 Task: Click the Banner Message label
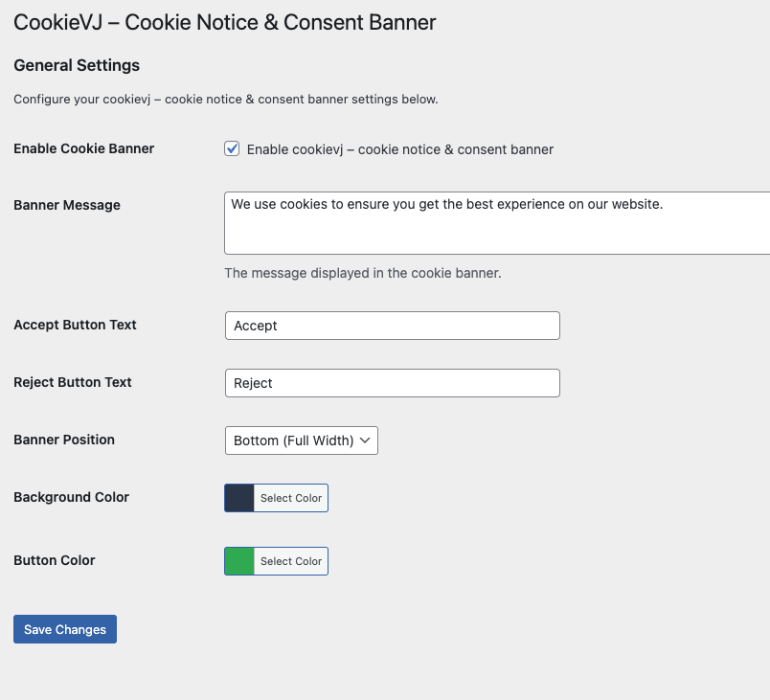point(66,205)
